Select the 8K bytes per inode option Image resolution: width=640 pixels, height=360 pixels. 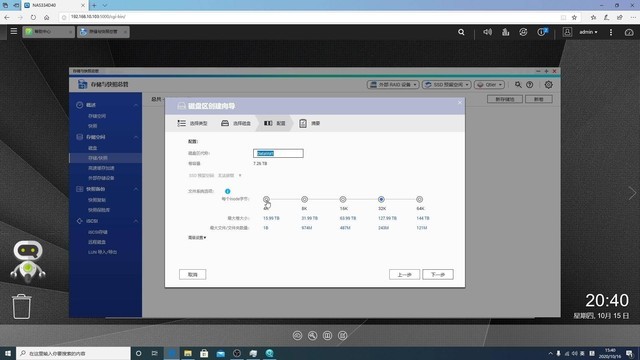304,199
